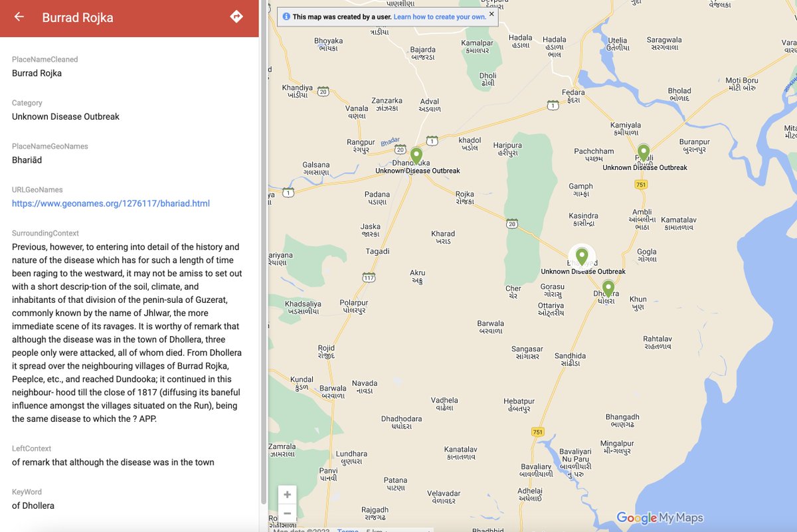797x532 pixels.
Task: Click the Tagadi label on map
Action: click(x=378, y=251)
